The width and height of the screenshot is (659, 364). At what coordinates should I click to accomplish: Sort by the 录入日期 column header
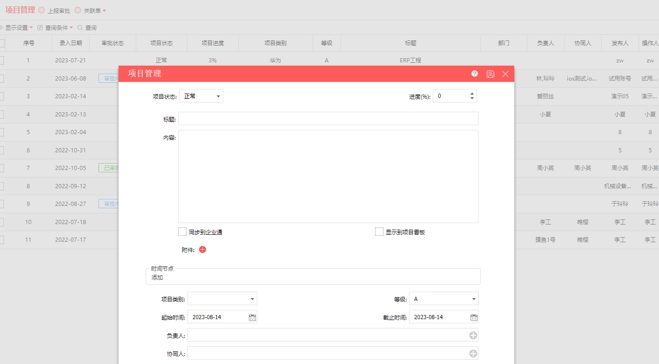71,43
